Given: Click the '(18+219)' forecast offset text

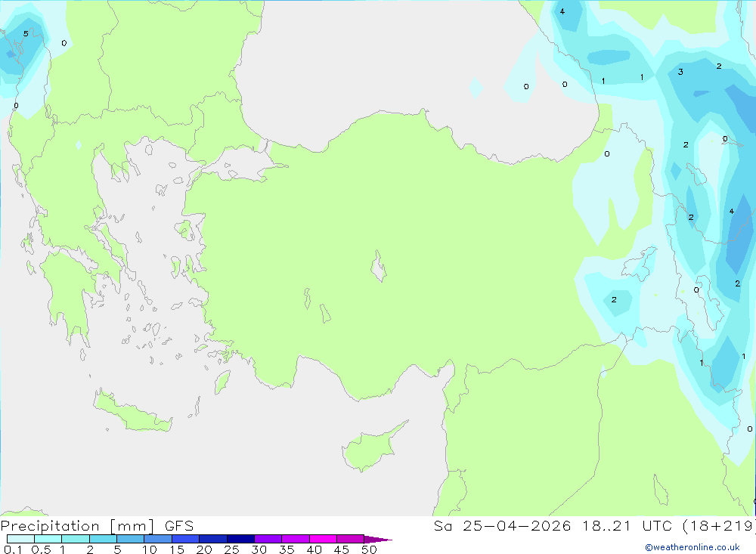Looking at the screenshot, I should coord(720,526).
